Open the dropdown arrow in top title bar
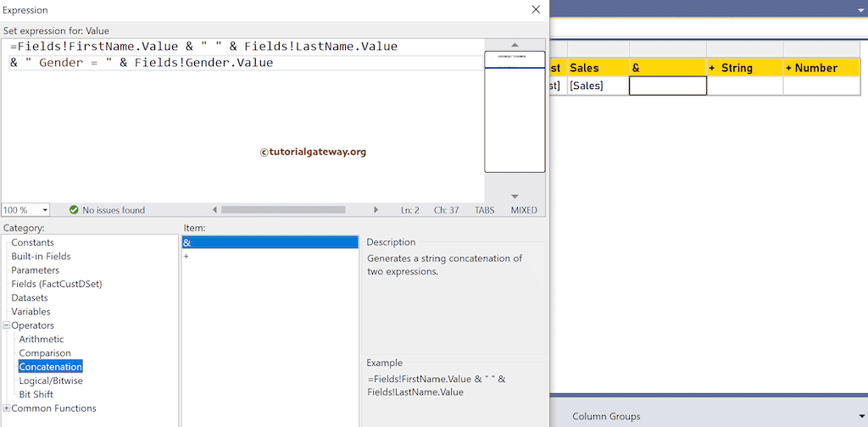 (x=860, y=10)
